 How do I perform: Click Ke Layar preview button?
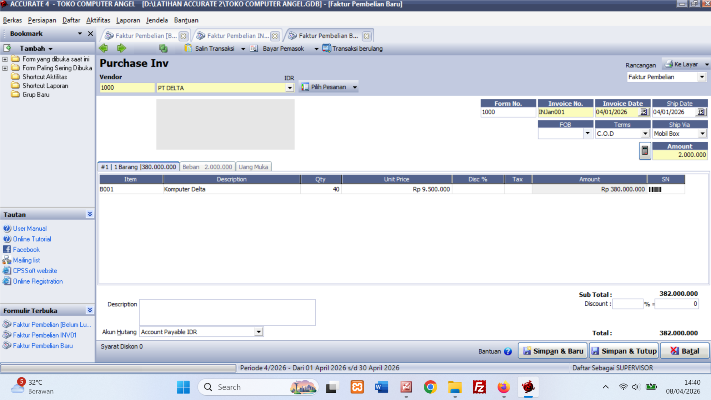[x=682, y=64]
